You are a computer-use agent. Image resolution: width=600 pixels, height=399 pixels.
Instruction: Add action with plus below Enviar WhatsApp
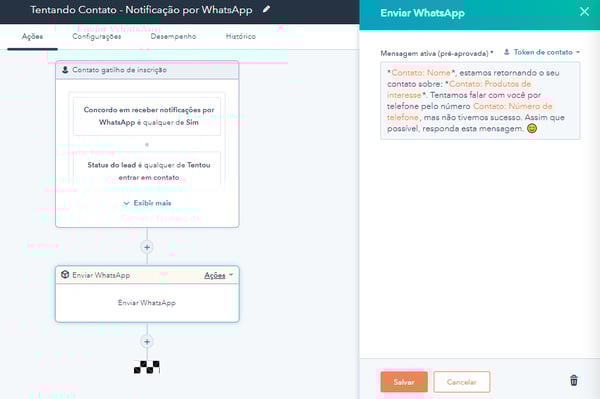point(147,342)
